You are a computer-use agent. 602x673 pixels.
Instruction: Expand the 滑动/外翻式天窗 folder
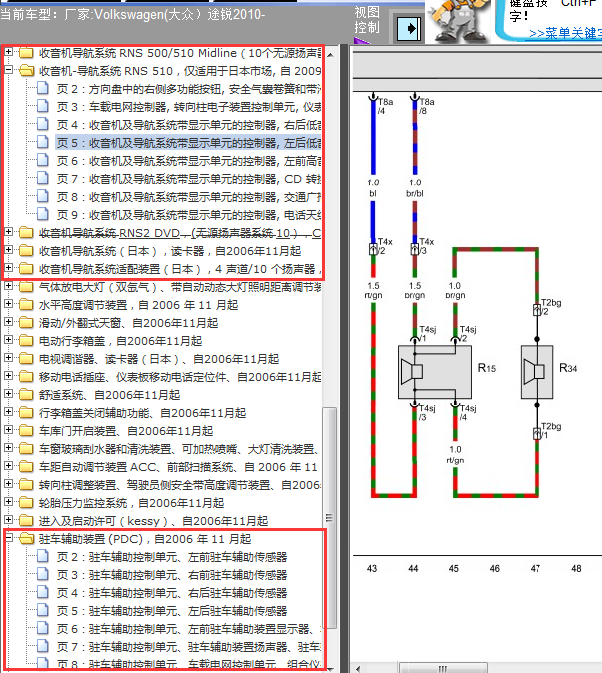pyautogui.click(x=8, y=322)
